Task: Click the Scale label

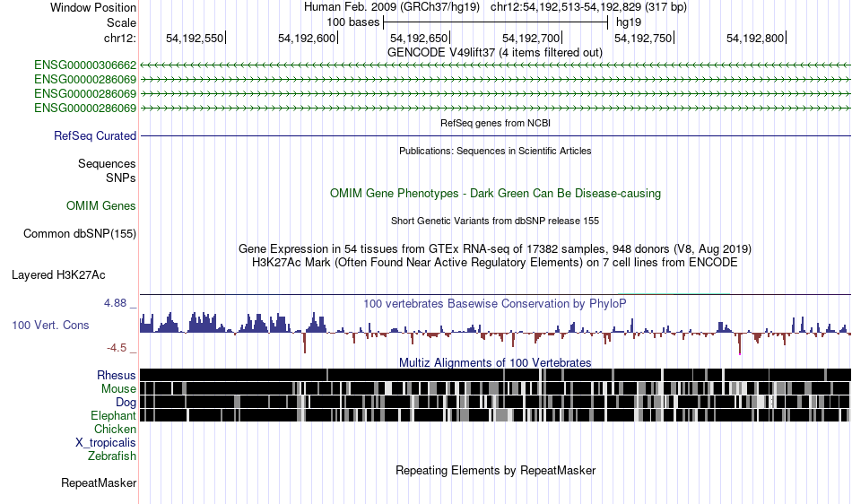Action: coord(122,22)
